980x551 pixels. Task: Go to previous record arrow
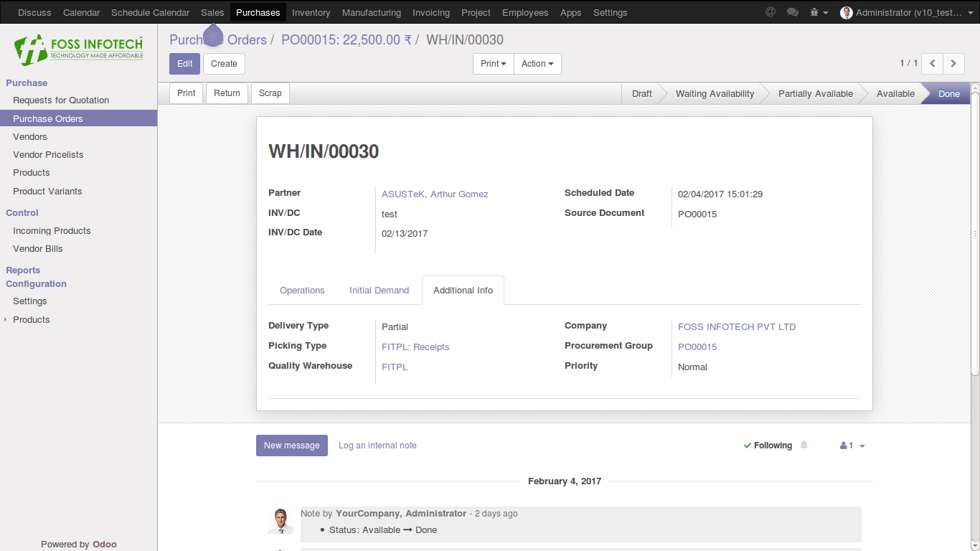pos(932,63)
